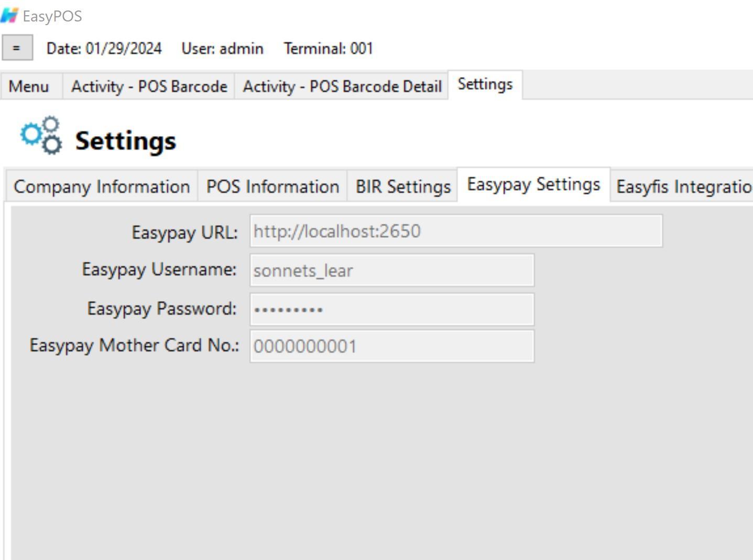Click the "Easypay Password:" label
Screen dimensions: 753x560
point(162,309)
